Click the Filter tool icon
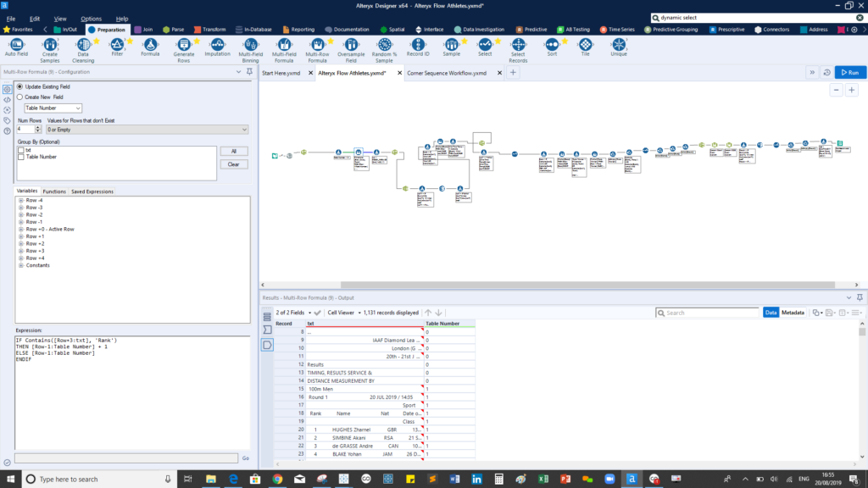868x488 pixels. click(117, 44)
